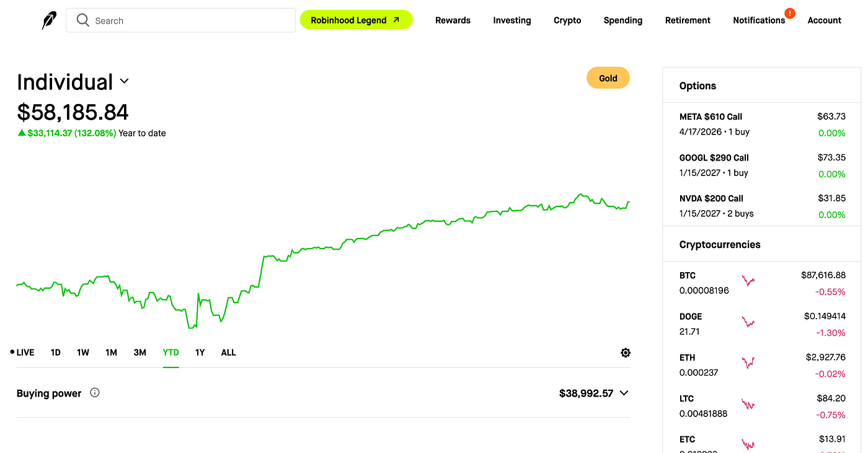The image size is (868, 453).
Task: Click the META option value $63.73
Action: tap(831, 117)
